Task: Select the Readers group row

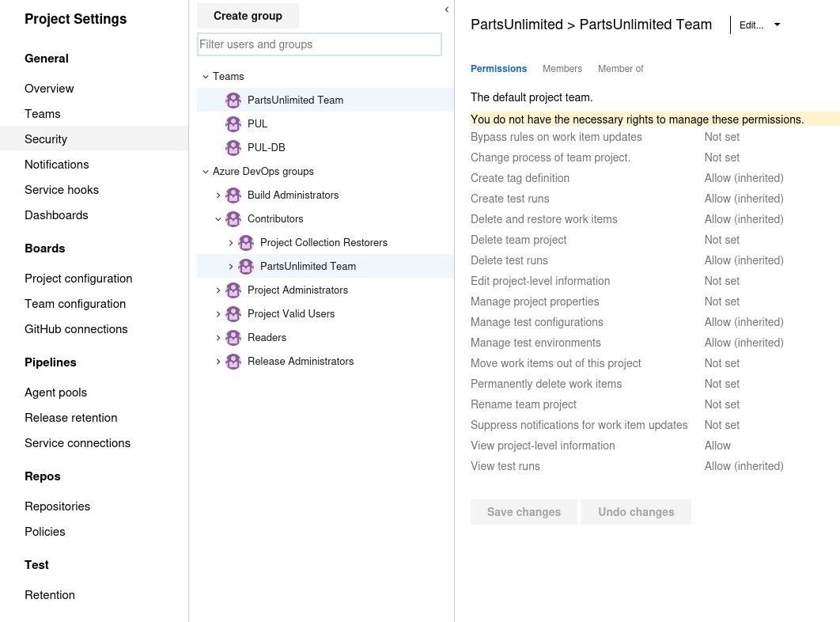Action: [x=325, y=337]
